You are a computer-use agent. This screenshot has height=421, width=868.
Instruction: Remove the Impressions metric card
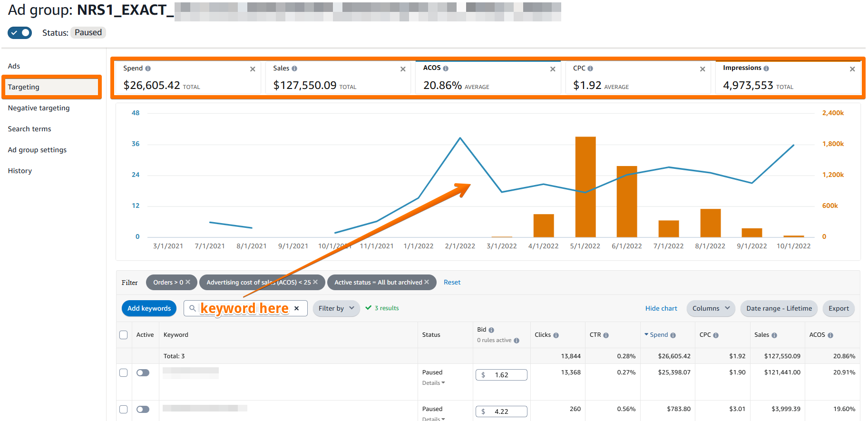[x=852, y=69]
